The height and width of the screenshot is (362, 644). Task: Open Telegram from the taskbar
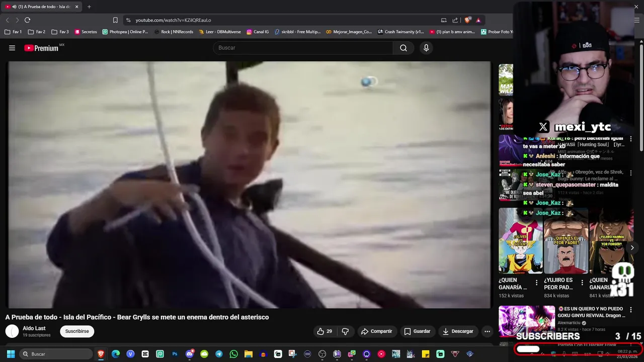(219, 354)
